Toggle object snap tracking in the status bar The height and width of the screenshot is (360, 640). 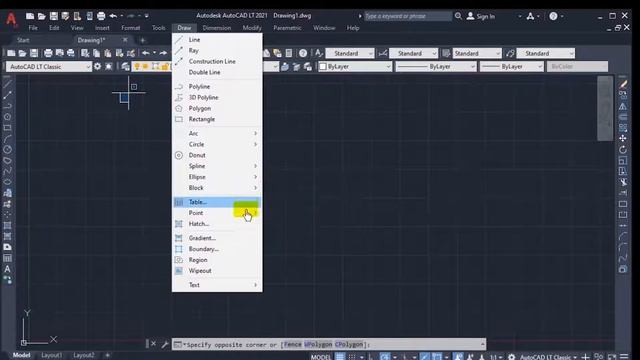point(425,357)
